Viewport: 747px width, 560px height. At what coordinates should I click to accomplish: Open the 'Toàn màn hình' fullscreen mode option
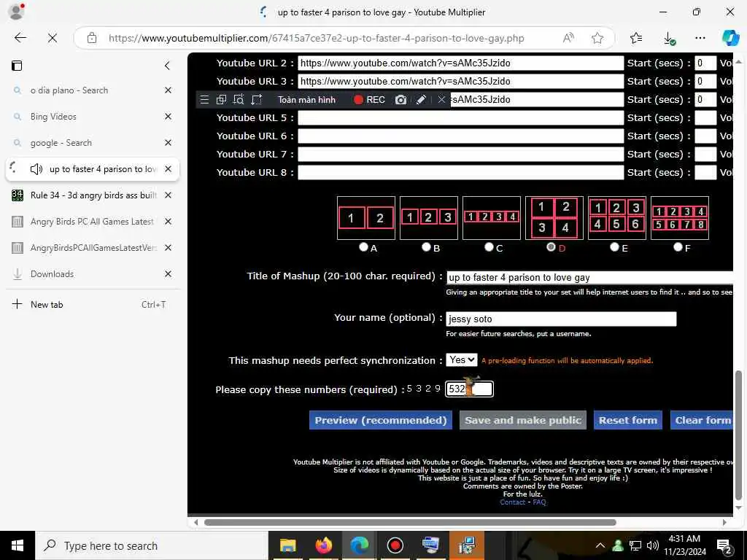click(307, 99)
